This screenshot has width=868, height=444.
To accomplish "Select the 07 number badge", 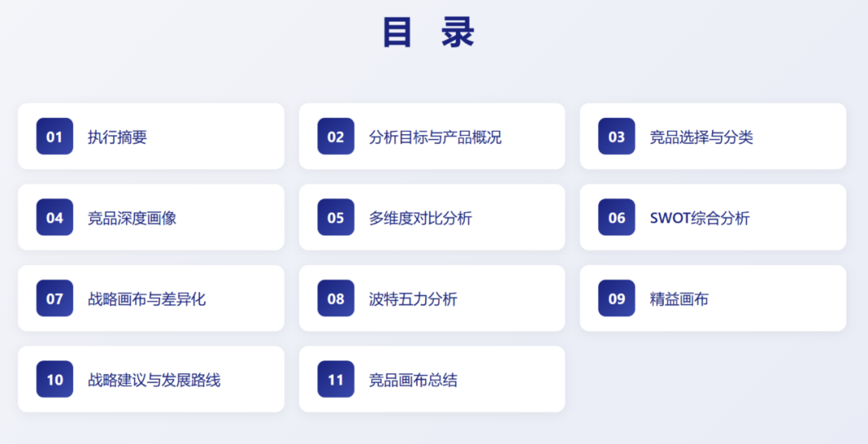I will coord(55,299).
